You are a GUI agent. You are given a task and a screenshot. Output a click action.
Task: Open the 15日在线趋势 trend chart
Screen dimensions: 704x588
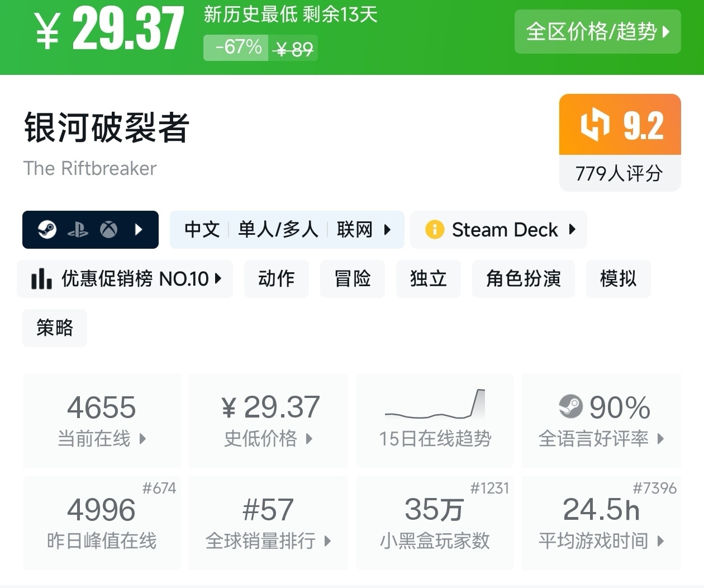pos(435,420)
